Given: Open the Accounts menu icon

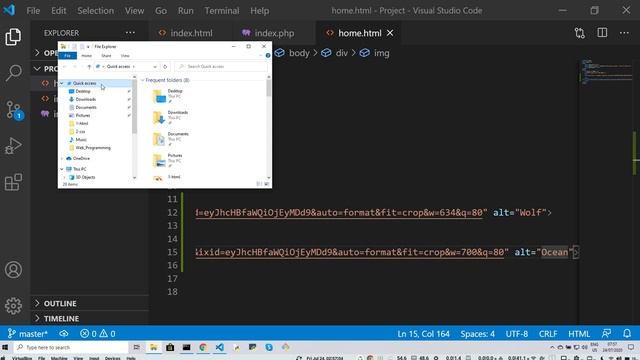Looking at the screenshot, I should pos(13,270).
